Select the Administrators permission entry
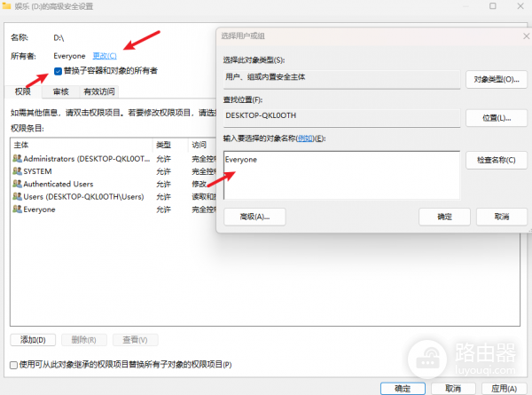This screenshot has width=532, height=395. (x=113, y=159)
